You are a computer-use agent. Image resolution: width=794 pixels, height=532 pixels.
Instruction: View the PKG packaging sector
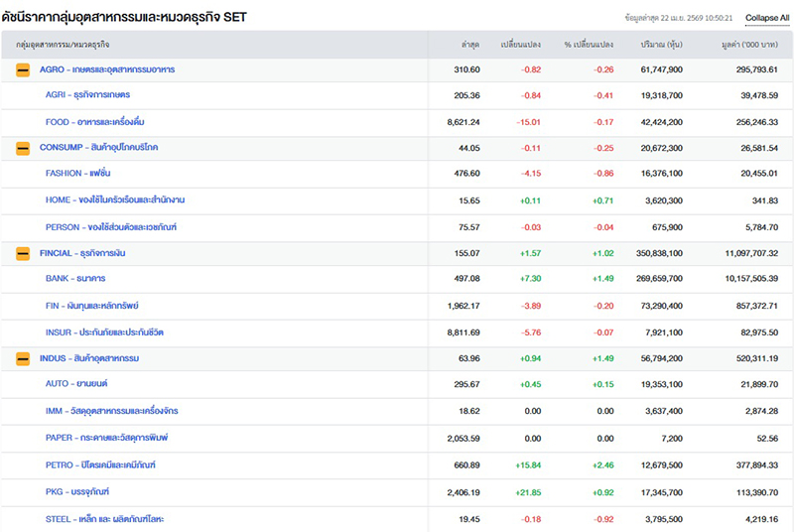coord(77,491)
